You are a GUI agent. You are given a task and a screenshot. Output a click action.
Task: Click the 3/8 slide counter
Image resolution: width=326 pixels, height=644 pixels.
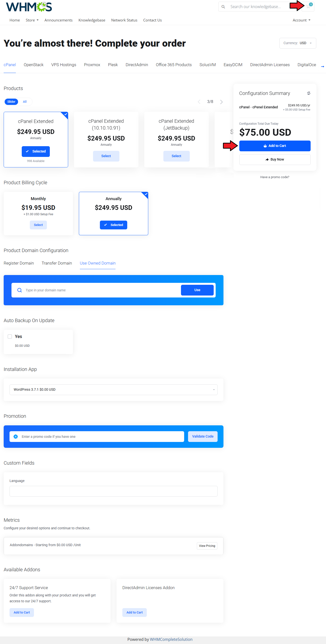[x=210, y=102]
